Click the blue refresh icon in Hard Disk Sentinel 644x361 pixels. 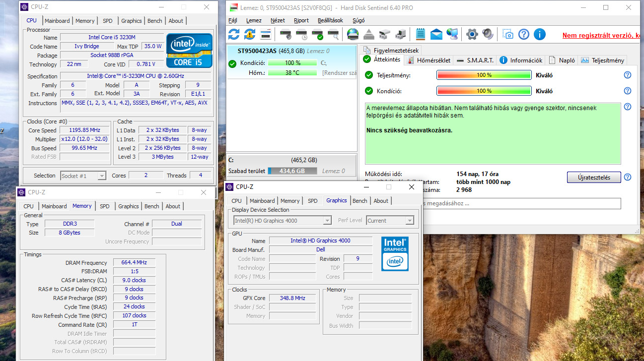click(x=234, y=34)
